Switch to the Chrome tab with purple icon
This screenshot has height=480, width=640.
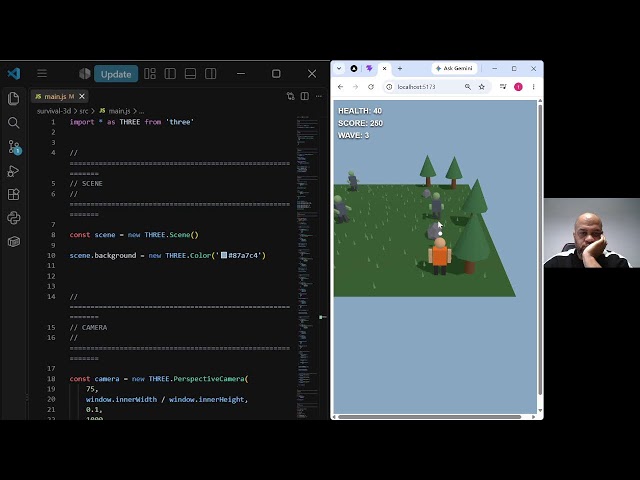(369, 69)
